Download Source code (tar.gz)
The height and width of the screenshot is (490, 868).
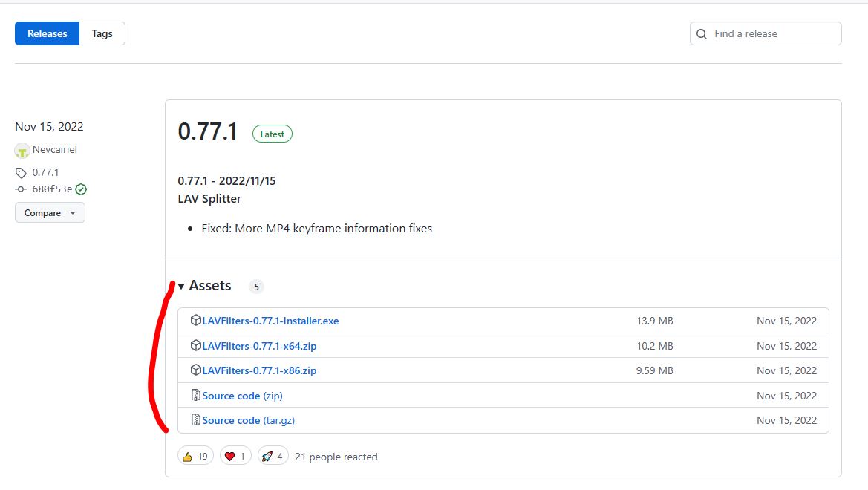pyautogui.click(x=249, y=420)
